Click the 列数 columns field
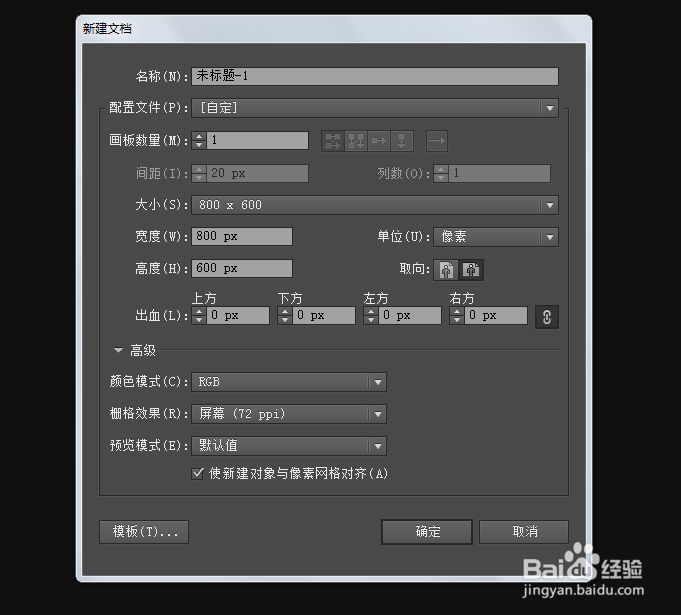The width and height of the screenshot is (681, 615). [499, 174]
